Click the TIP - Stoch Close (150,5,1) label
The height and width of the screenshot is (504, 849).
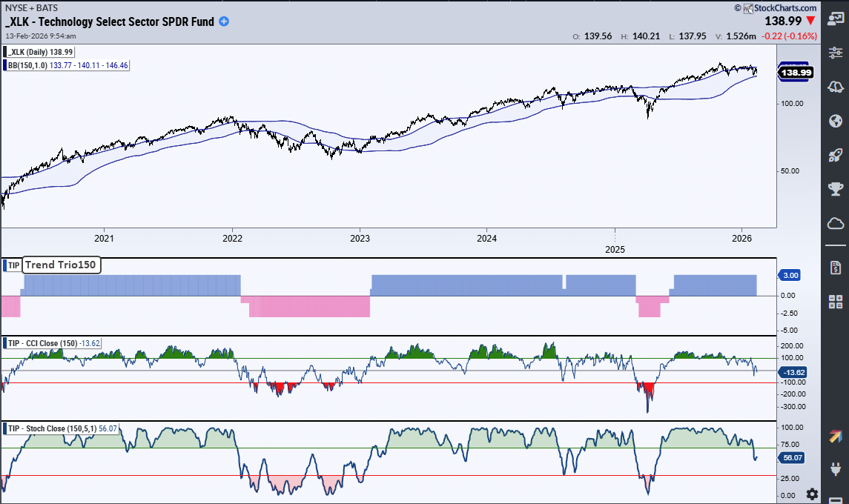click(62, 428)
